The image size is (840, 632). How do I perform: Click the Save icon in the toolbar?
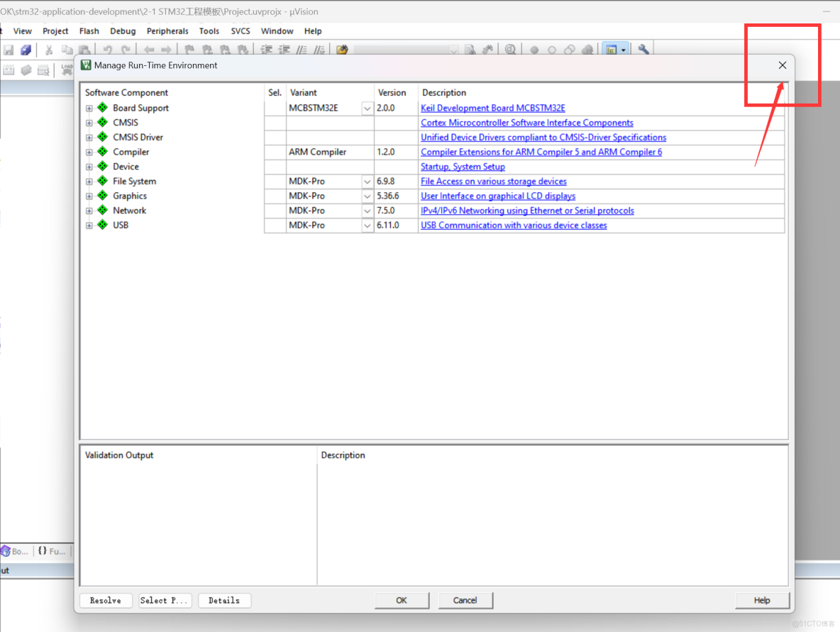click(9, 50)
